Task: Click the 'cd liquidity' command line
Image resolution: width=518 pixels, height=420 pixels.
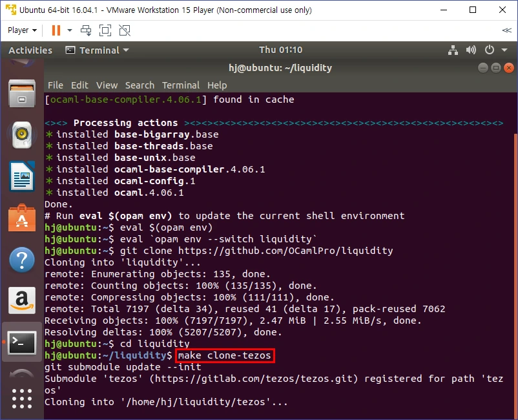Action: coord(118,344)
